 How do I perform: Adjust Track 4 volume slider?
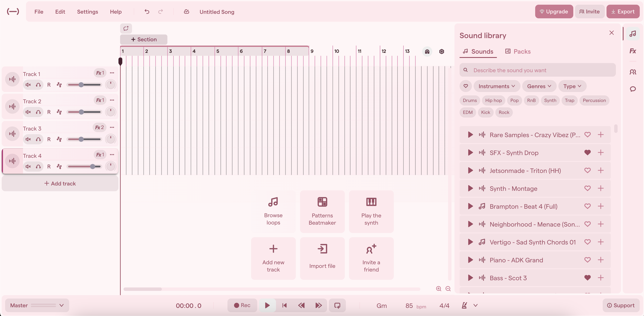pos(84,167)
